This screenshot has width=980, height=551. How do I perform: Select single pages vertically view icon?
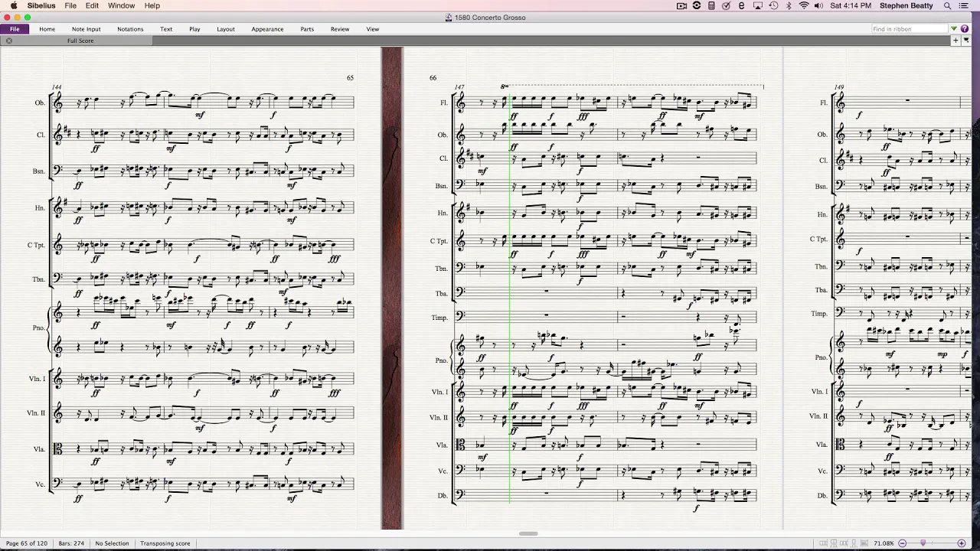coord(854,543)
